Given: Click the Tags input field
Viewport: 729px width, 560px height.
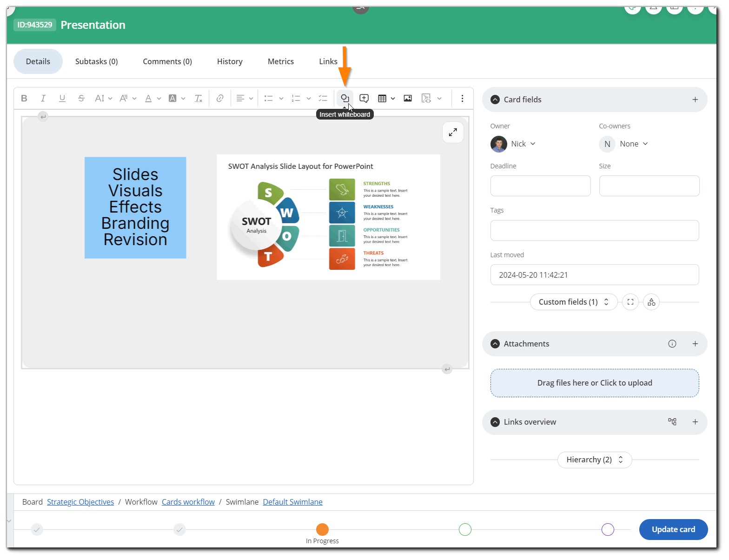Looking at the screenshot, I should (x=594, y=230).
